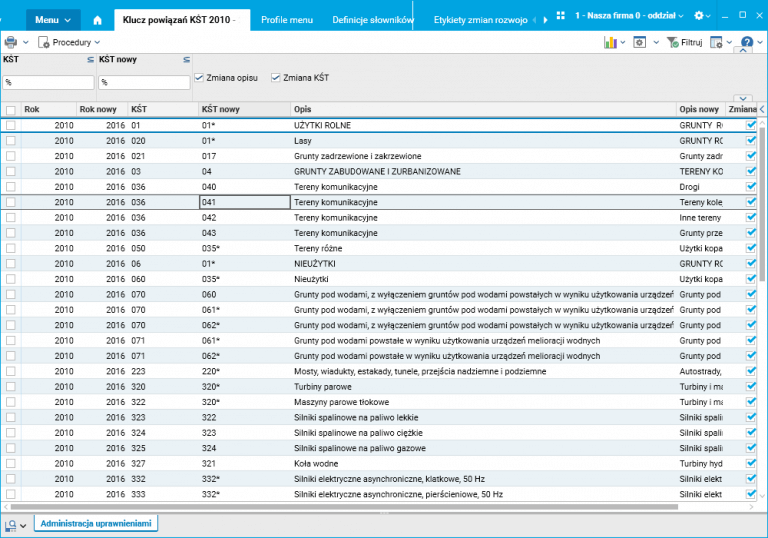
Task: Tick the row checkbox for UŻYTKI ROLNE
Action: point(10,125)
